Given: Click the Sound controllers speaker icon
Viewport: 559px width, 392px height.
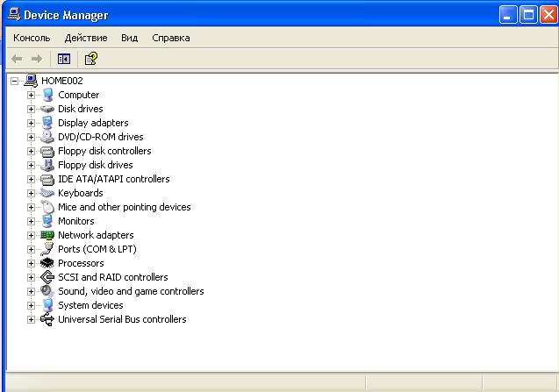Looking at the screenshot, I should pos(47,291).
